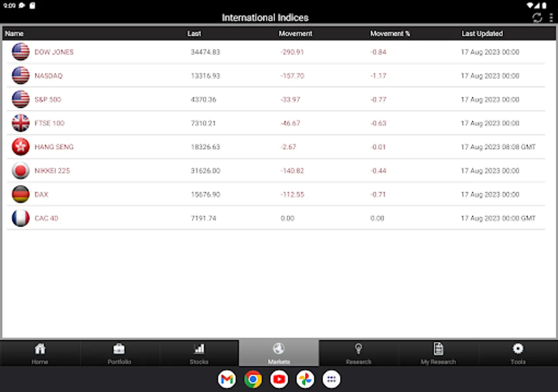Click the Japan flag beside NIKKEI 225
Image resolution: width=558 pixels, height=392 pixels.
[20, 171]
